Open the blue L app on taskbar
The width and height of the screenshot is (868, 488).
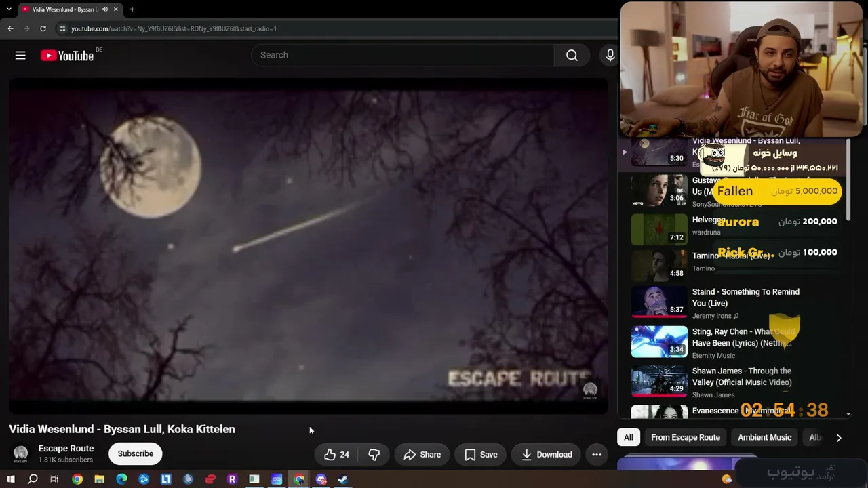166,479
